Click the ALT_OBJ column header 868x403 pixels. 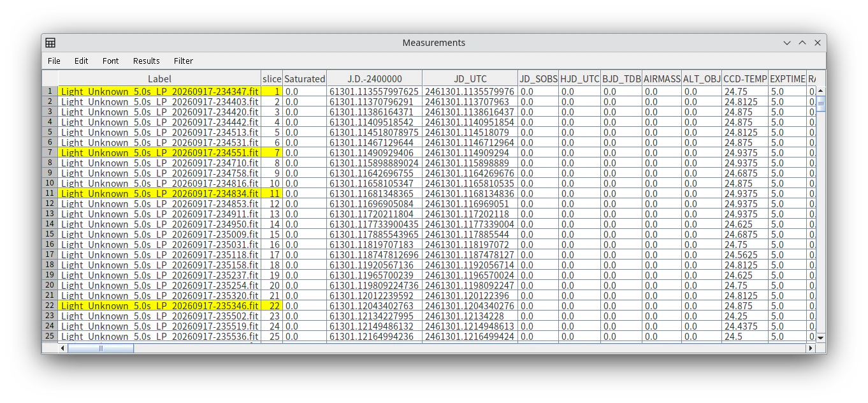pos(702,79)
